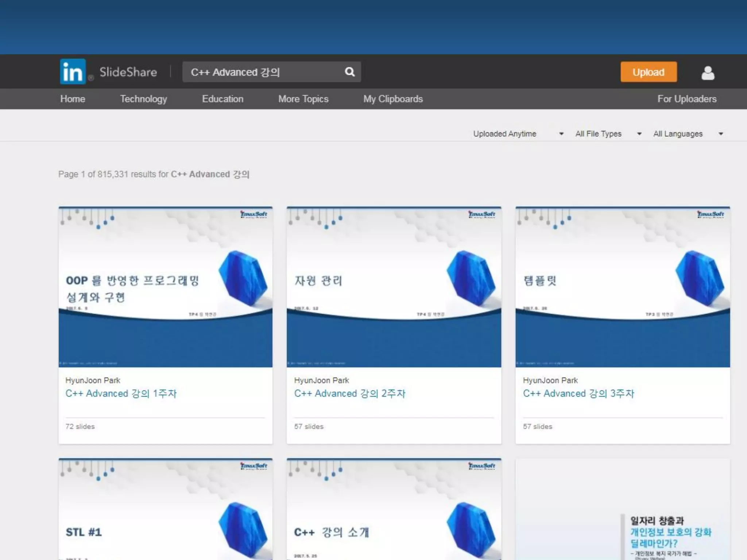Click the 템플릿 slide thumbnail
Viewport: 747px width, 560px height.
pos(622,287)
